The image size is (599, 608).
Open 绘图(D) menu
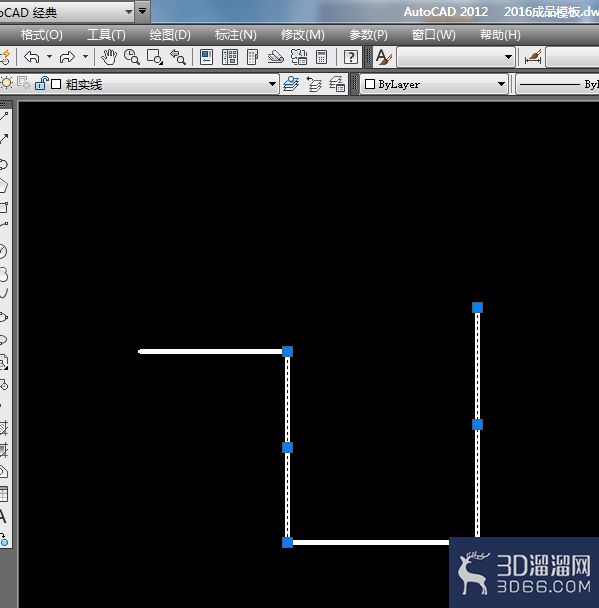[x=170, y=35]
